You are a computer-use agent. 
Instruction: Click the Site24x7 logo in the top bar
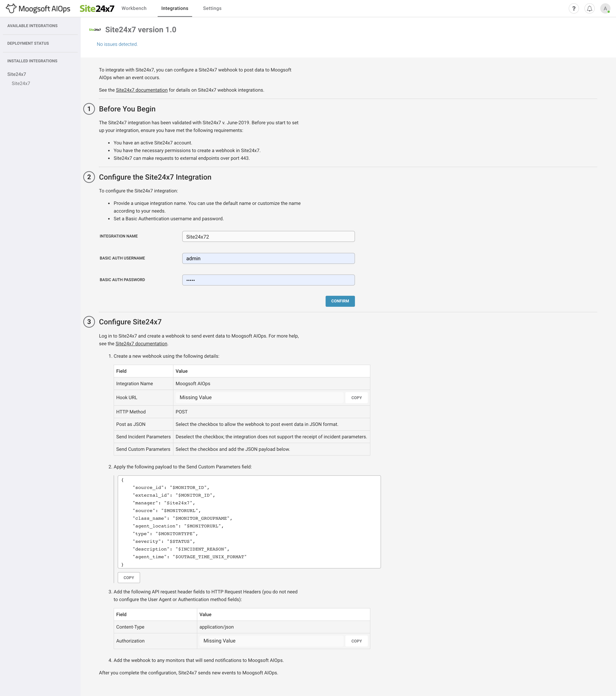point(97,8)
